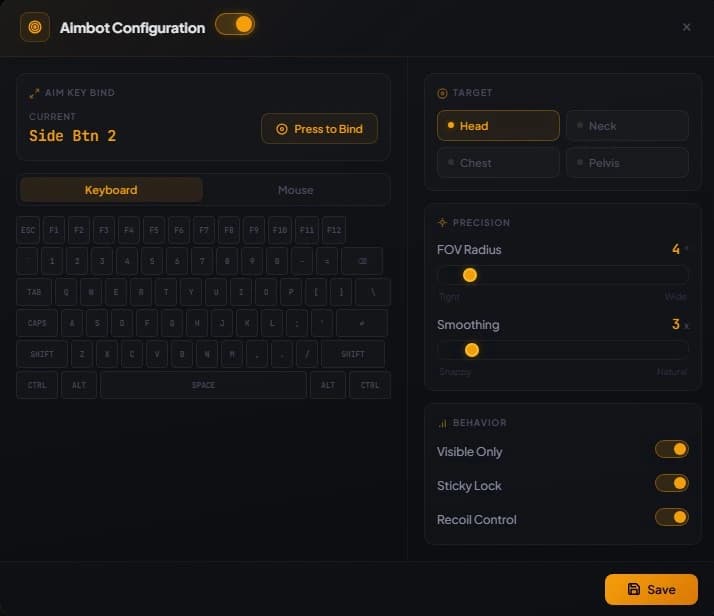
Task: Disable the Visible Only toggle
Action: pos(672,450)
